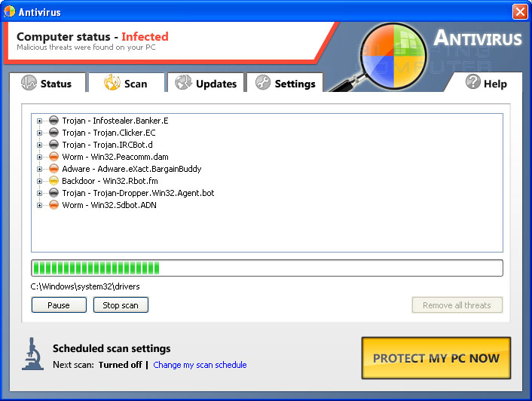This screenshot has height=401, width=532.
Task: Pause the running scan
Action: click(59, 305)
